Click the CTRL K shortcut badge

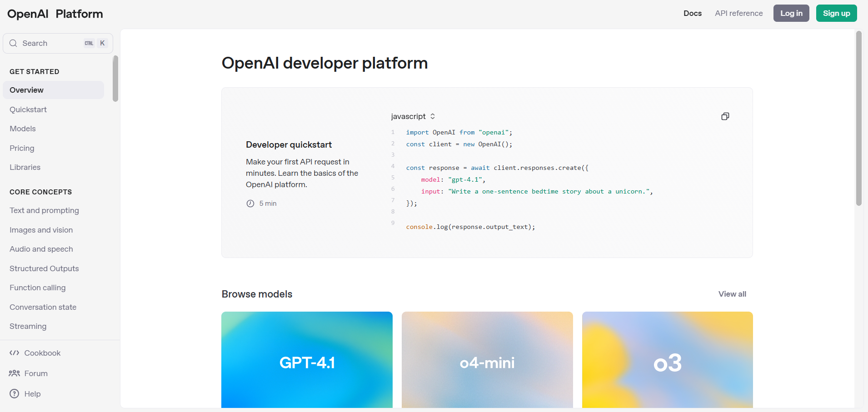(x=95, y=43)
